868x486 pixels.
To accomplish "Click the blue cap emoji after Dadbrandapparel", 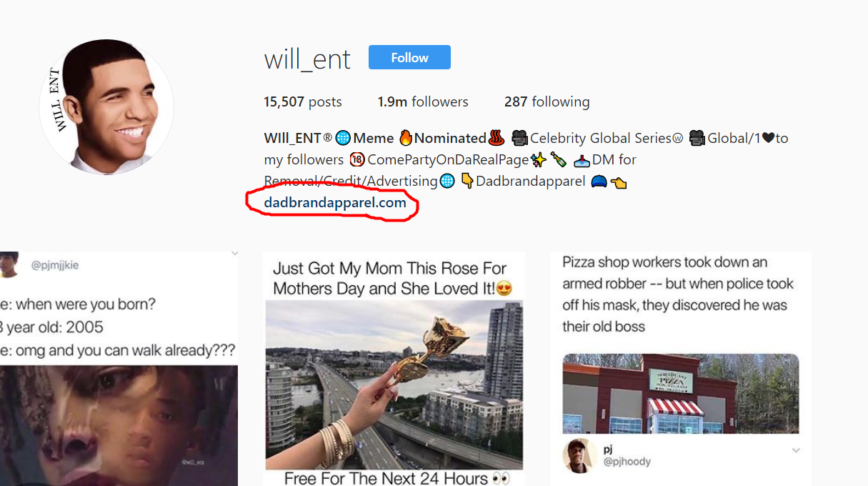I will tap(599, 182).
